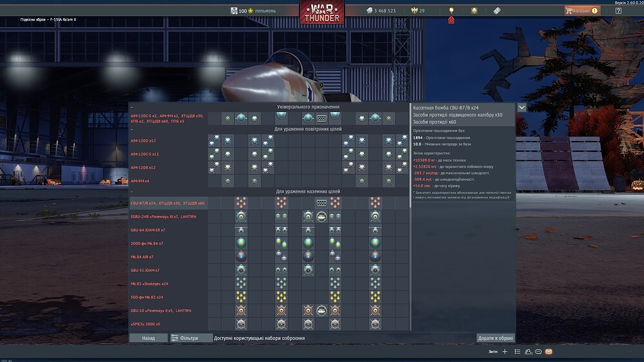This screenshot has width=644, height=362.
Task: Click the Доступні користувацькі набори озброєння label
Action: pyautogui.click(x=259, y=338)
